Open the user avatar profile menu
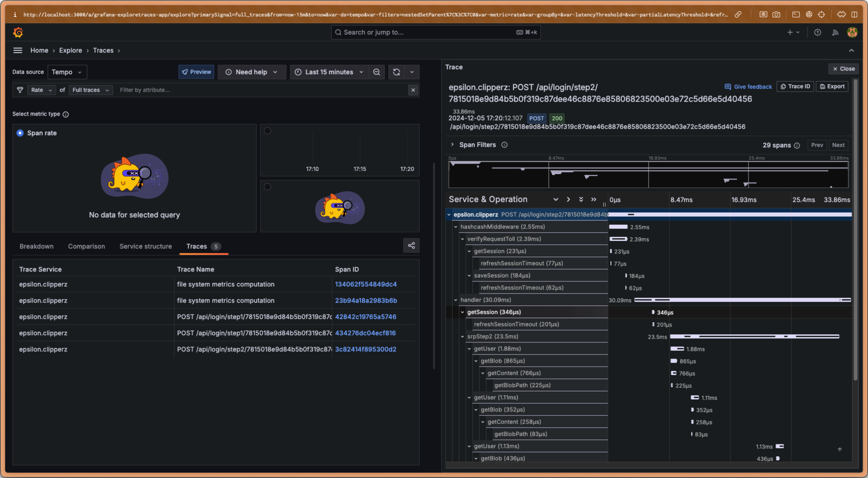 click(x=852, y=32)
